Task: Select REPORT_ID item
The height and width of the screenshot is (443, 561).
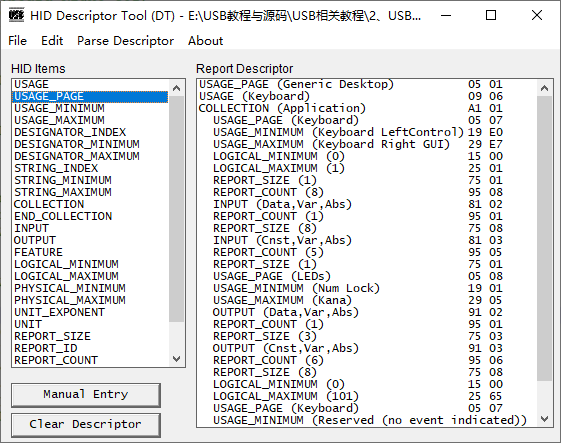Action: point(90,348)
